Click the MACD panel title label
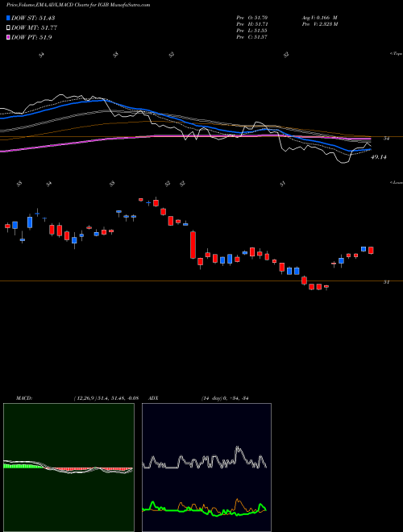The width and height of the screenshot is (403, 532). (x=24, y=398)
